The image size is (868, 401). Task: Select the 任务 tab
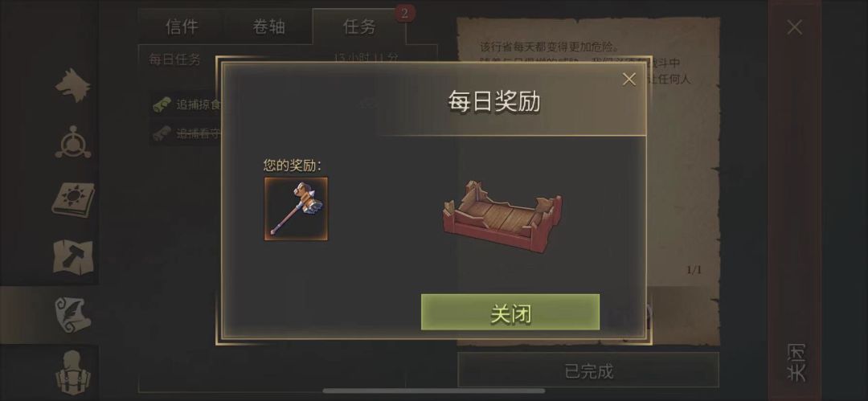[x=359, y=27]
